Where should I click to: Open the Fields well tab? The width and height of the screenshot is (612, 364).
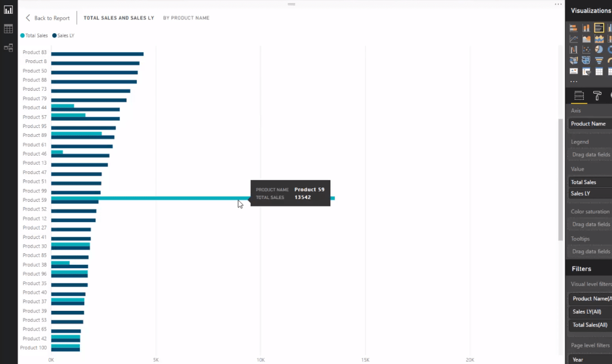tap(579, 96)
